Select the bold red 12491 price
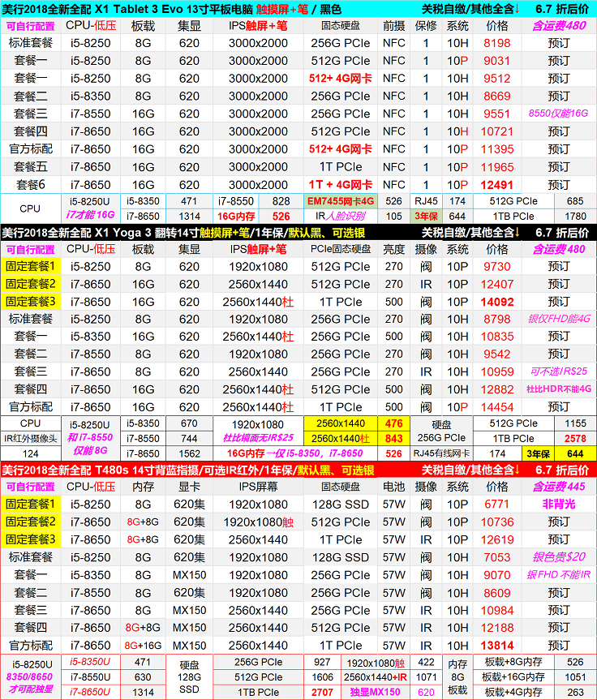597x700 pixels. tap(496, 184)
